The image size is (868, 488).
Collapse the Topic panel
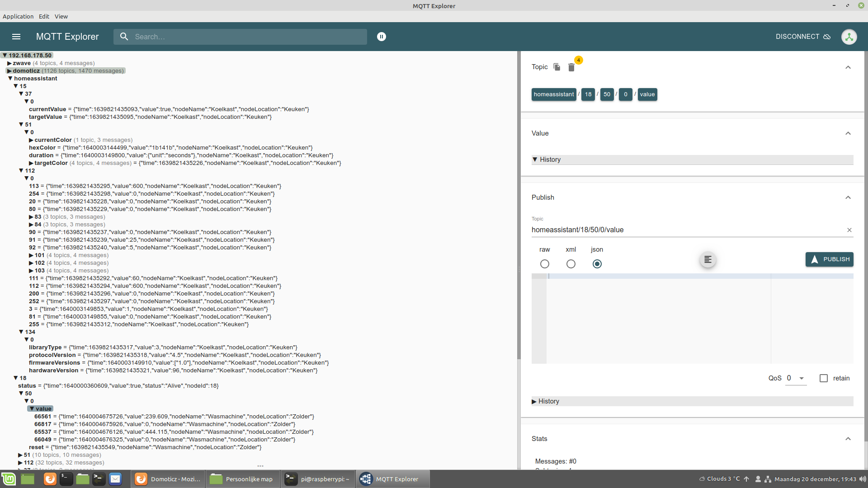[x=848, y=67]
